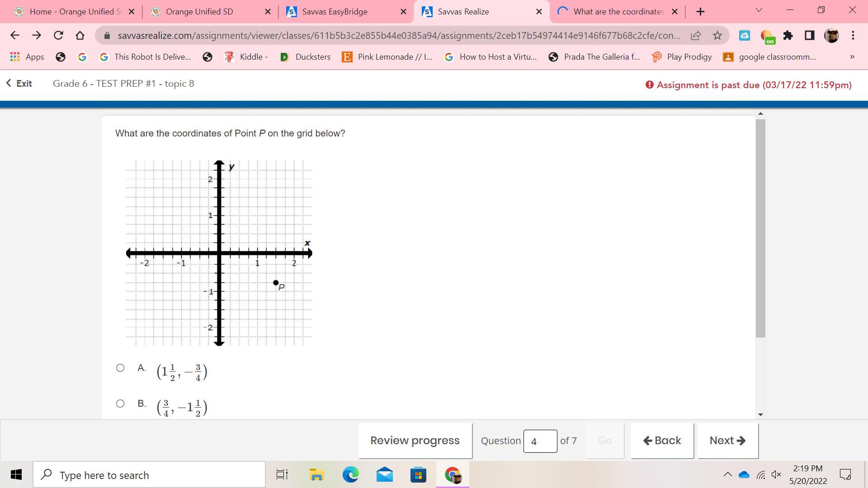Bookmark page with star icon
868x488 pixels.
(x=717, y=35)
